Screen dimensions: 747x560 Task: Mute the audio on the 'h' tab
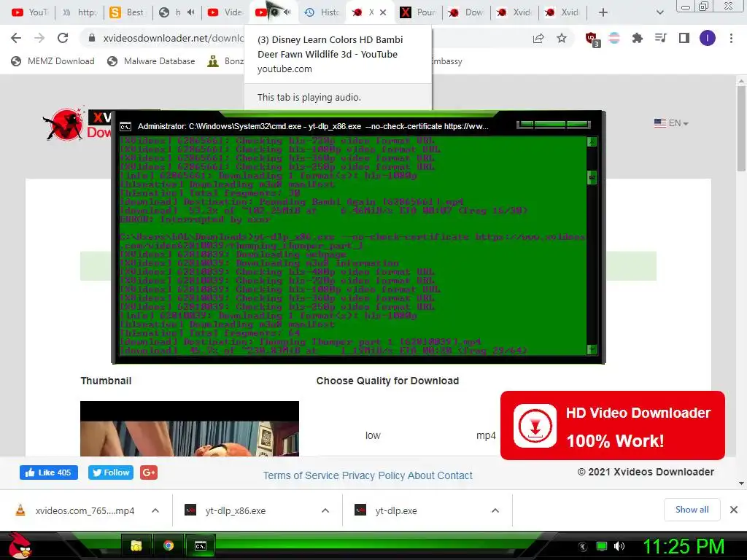point(190,12)
